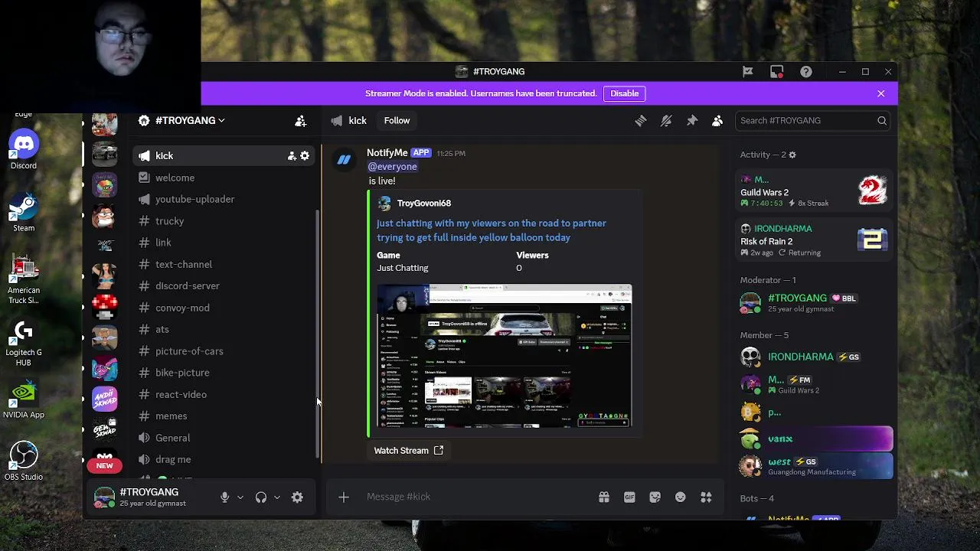Deafen with the headphones icon

(x=261, y=497)
